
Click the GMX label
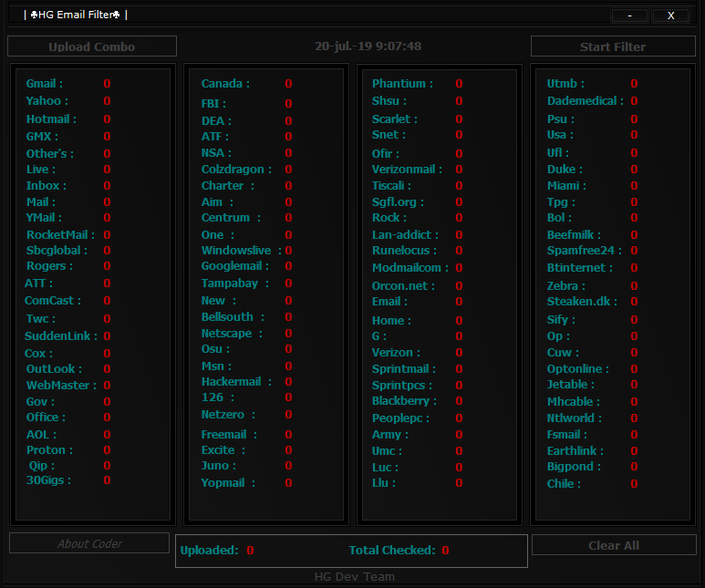tap(42, 136)
